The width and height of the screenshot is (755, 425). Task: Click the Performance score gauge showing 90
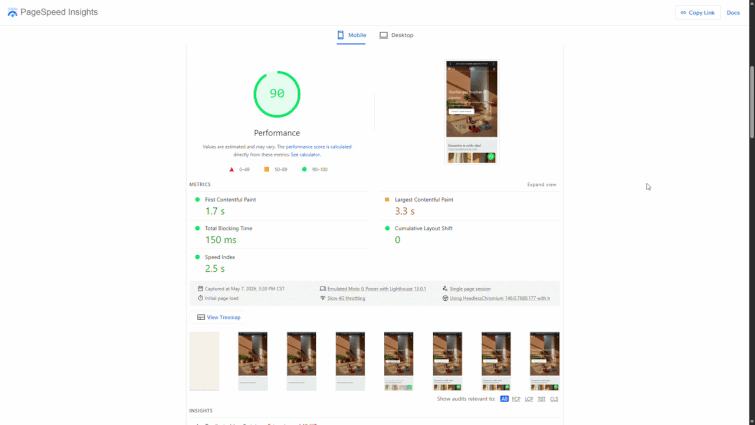click(x=277, y=94)
